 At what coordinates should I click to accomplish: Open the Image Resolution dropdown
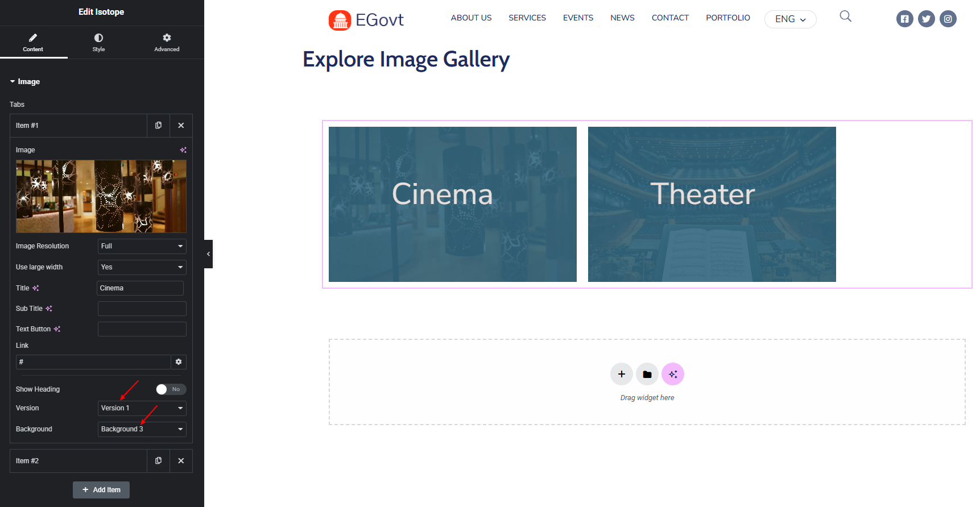point(142,246)
